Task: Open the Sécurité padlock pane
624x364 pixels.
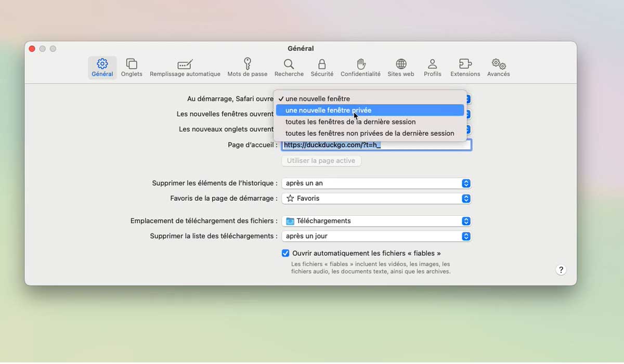Action: pyautogui.click(x=322, y=68)
